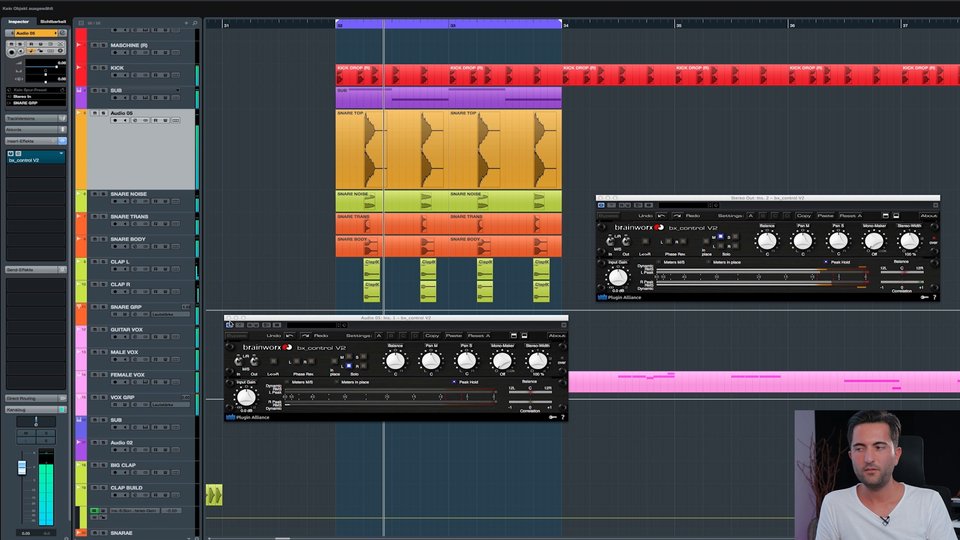The image size is (960, 540).
Task: Click Stereo Width knob in Audio 05 plugin
Action: click(x=538, y=361)
